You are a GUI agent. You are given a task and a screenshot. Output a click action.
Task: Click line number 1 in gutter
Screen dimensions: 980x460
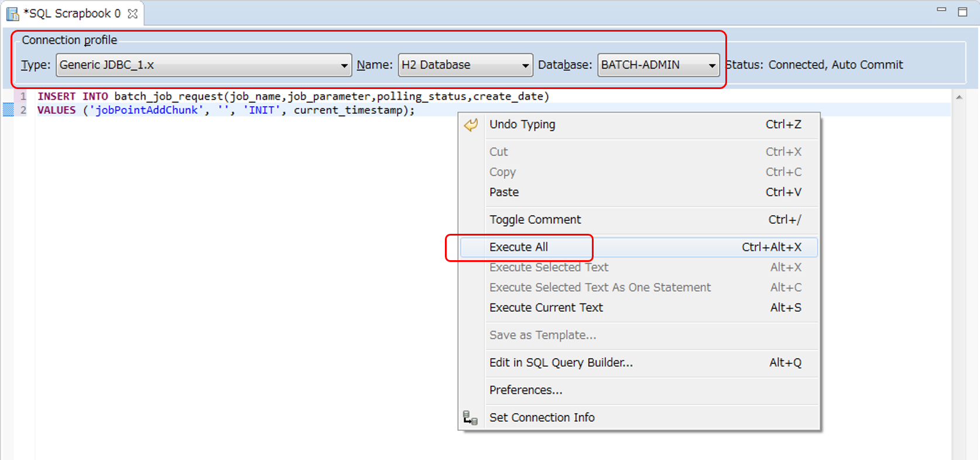click(x=23, y=96)
